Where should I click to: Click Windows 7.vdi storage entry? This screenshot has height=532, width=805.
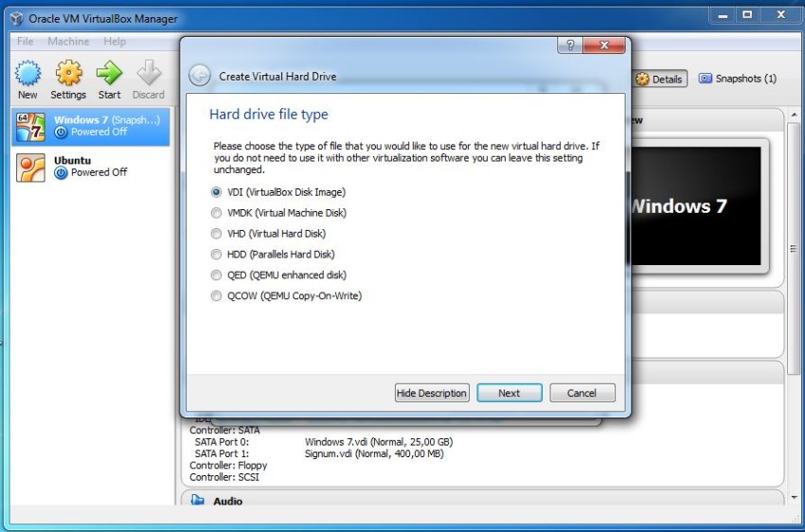point(379,442)
